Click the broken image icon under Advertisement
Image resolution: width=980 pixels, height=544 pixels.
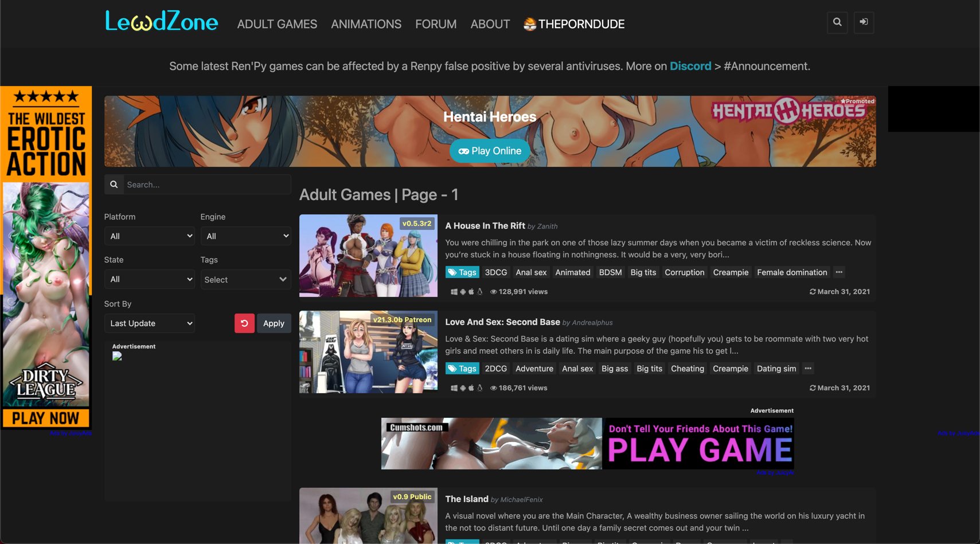[x=117, y=356]
